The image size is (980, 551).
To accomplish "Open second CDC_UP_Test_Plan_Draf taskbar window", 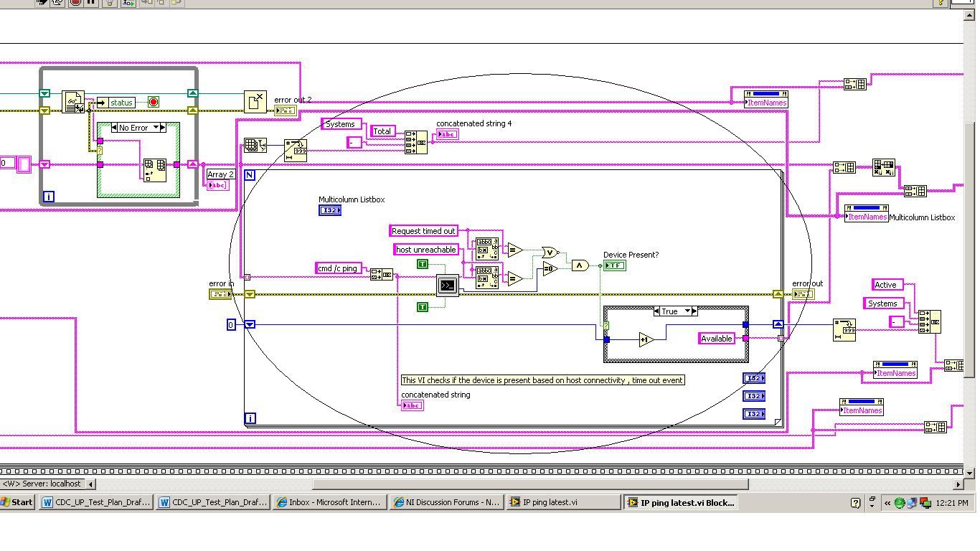I will pos(212,502).
